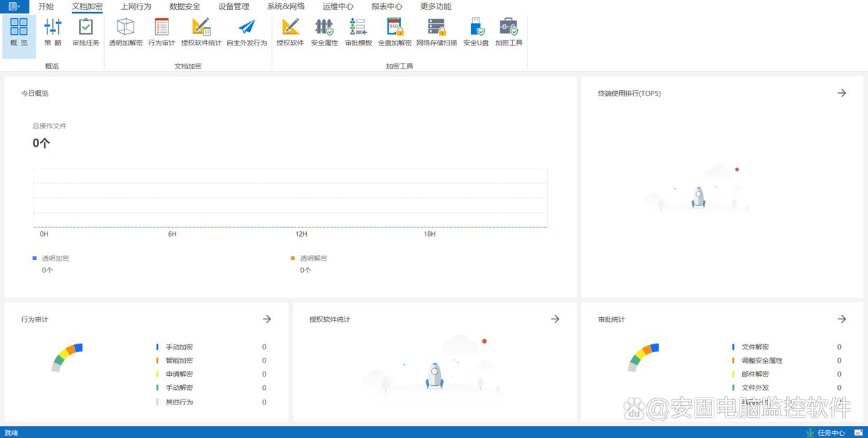
Task: Click the 加密工具 briefcase icon
Action: coord(509,32)
